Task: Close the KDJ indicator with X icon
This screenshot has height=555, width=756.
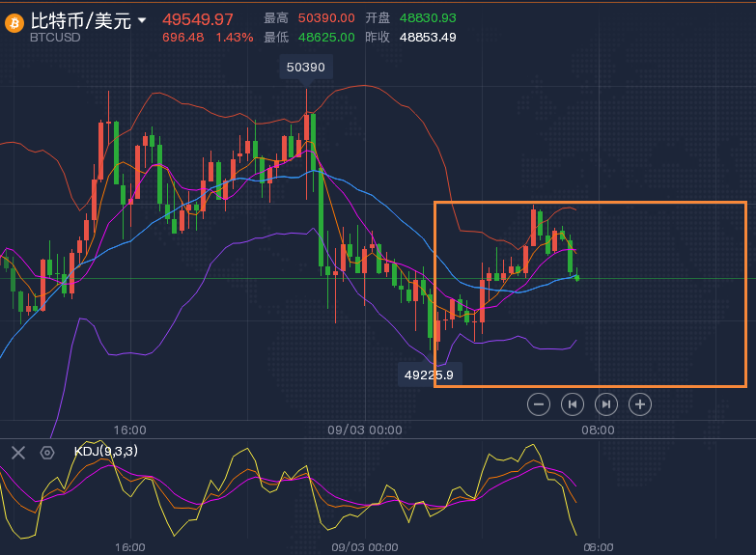Action: coord(16,452)
